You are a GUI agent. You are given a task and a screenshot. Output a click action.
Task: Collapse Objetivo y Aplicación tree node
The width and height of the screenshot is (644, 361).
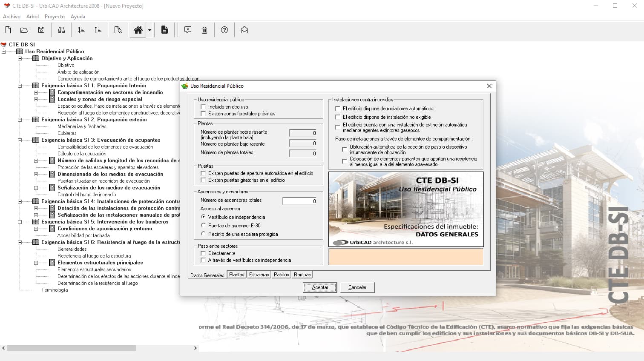[x=20, y=58]
